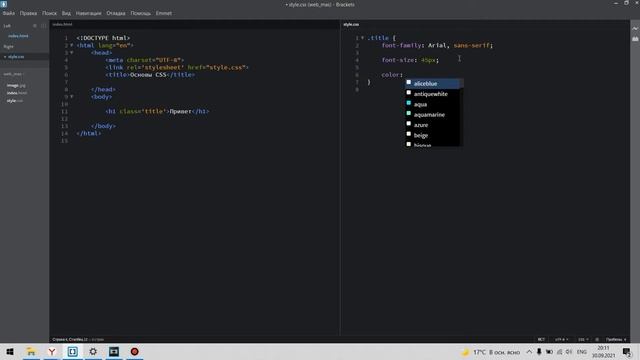The width and height of the screenshot is (640, 360).
Task: Open index.html in the project tree
Action: click(17, 93)
